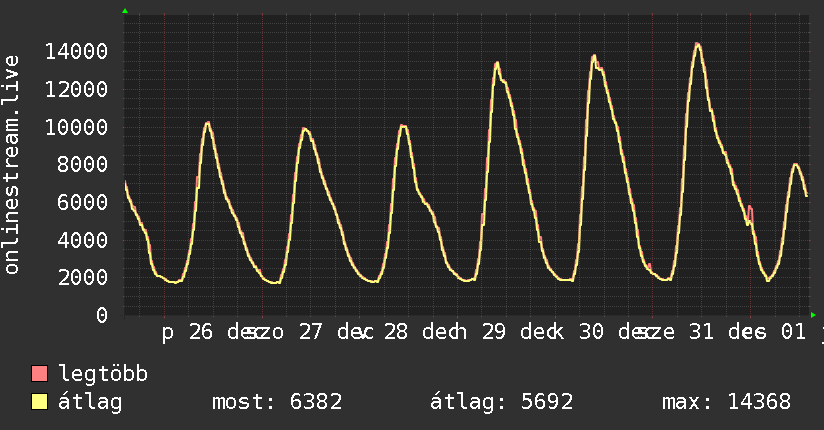Viewport: 824px width, 430px height.
Task: Click the max: 14368 statistic
Action: pos(726,402)
